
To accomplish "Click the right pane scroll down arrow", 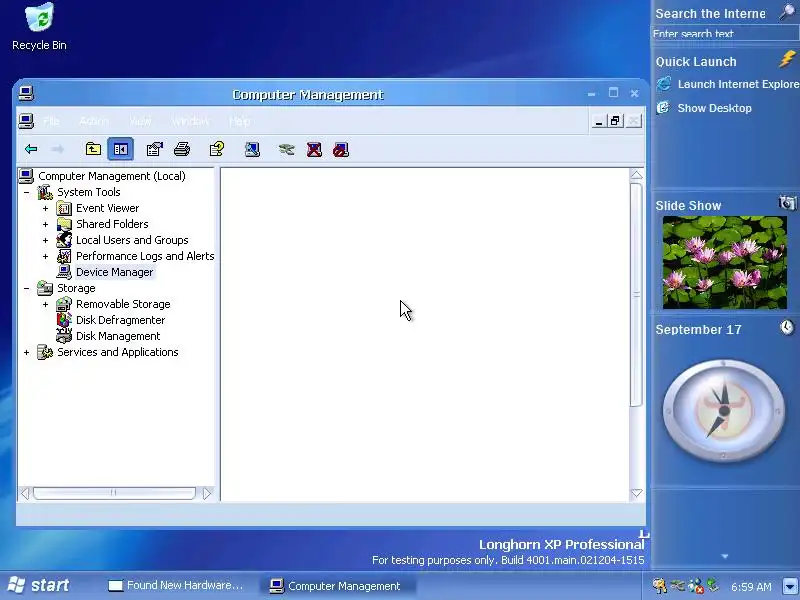I will tap(636, 493).
